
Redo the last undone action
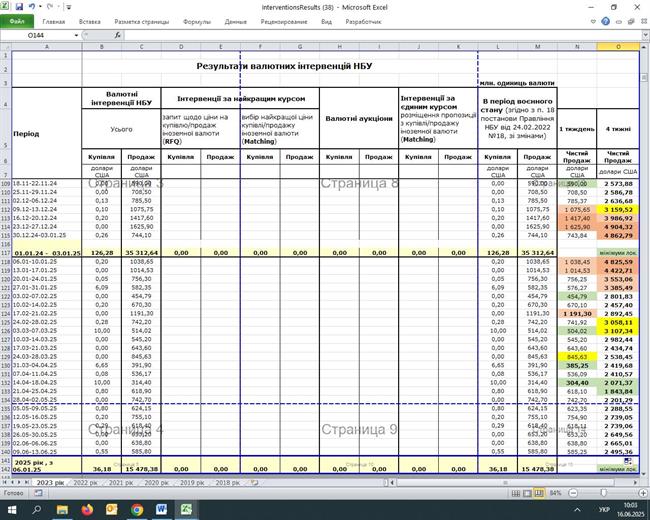[x=50, y=7]
